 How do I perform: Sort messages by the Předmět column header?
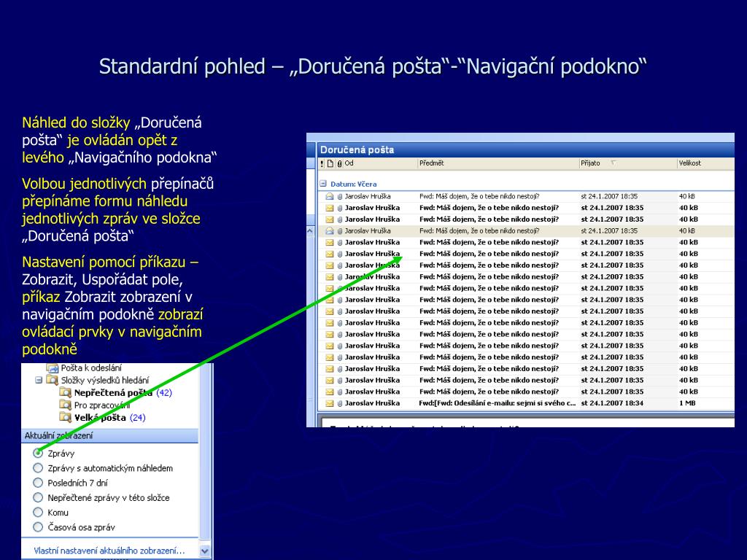tap(498, 163)
